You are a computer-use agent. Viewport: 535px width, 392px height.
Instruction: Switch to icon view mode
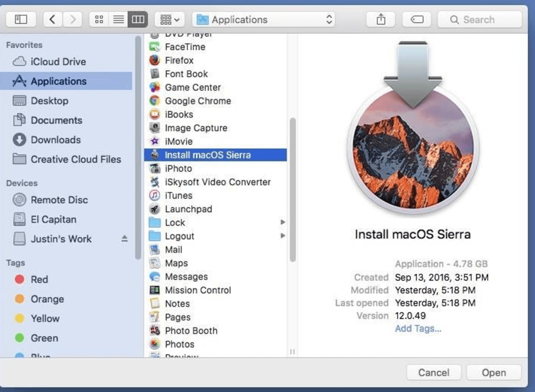click(99, 19)
